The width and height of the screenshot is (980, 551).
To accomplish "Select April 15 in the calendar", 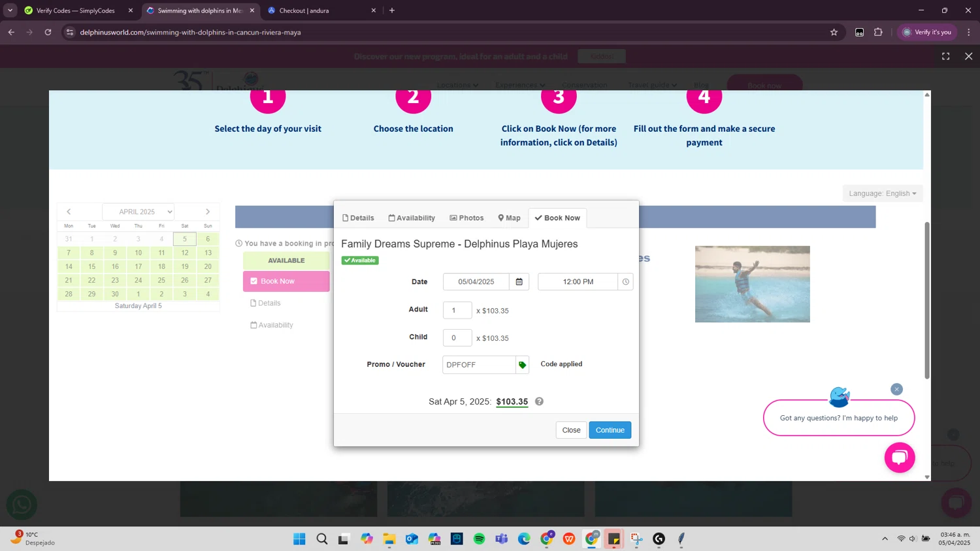I will click(x=91, y=266).
